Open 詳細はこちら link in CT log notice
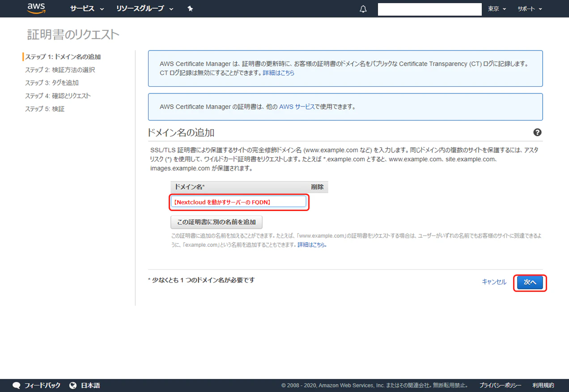This screenshot has width=569, height=392. click(279, 72)
